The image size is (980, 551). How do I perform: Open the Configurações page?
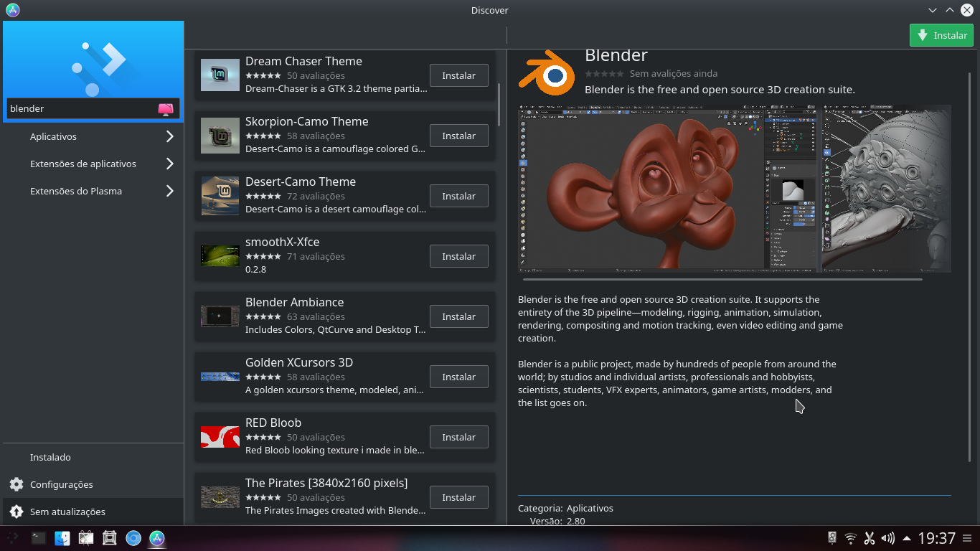click(93, 484)
